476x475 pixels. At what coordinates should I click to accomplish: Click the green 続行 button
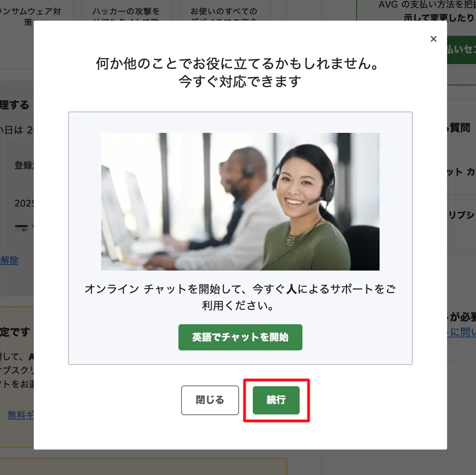tap(276, 400)
